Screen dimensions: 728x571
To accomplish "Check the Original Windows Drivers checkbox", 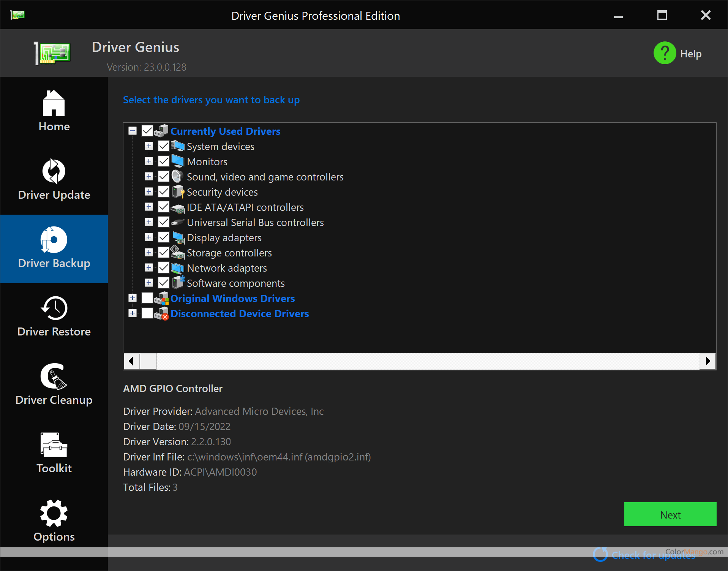I will click(x=147, y=298).
